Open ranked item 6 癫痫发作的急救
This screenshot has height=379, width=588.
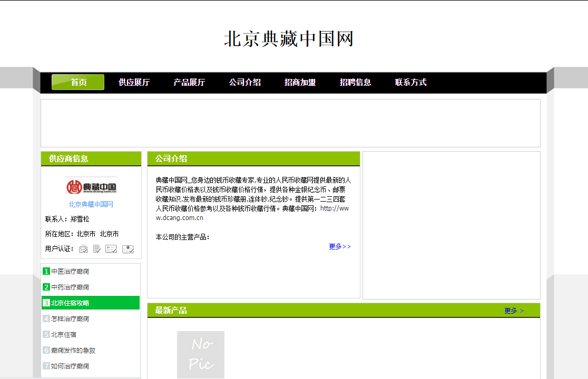tap(73, 351)
